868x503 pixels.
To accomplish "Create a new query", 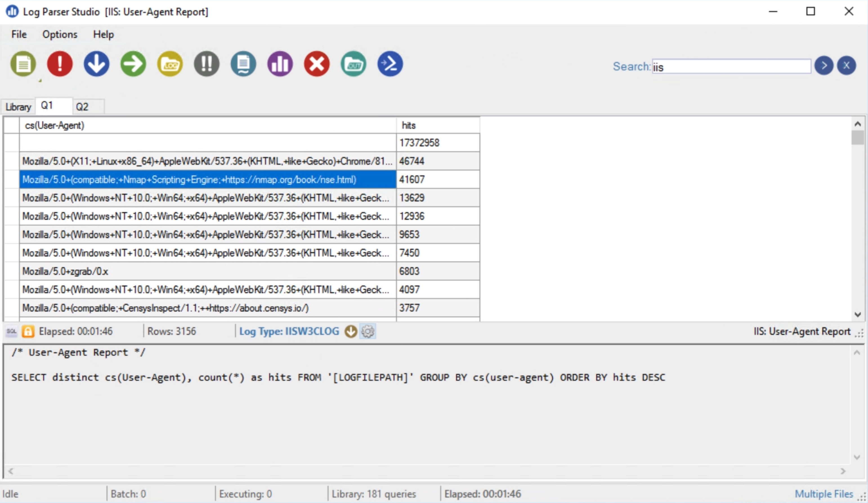I will click(23, 64).
